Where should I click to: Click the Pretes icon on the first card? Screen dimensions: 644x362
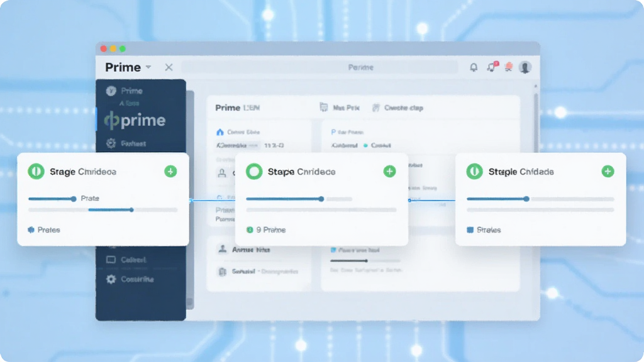coord(31,230)
